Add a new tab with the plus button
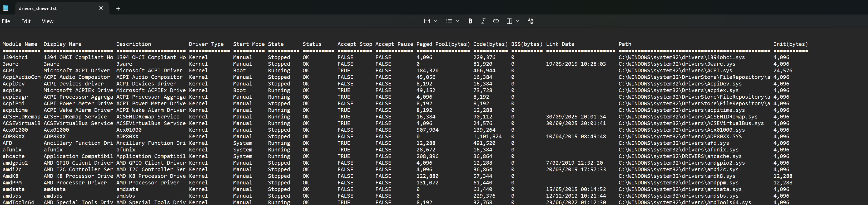The image size is (868, 205). 118,8
